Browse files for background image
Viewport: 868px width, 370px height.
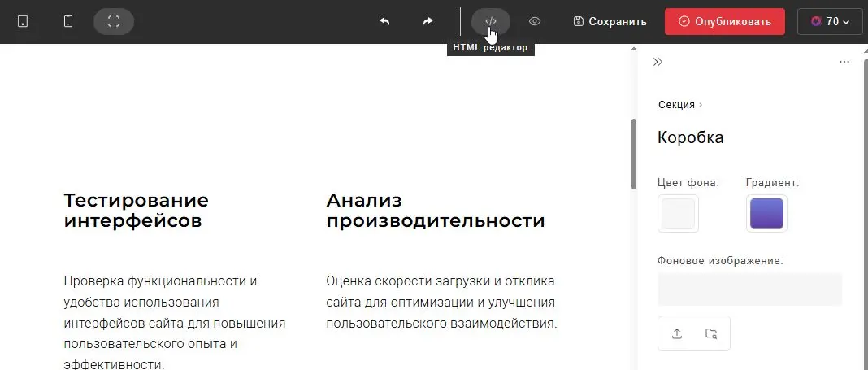[711, 333]
